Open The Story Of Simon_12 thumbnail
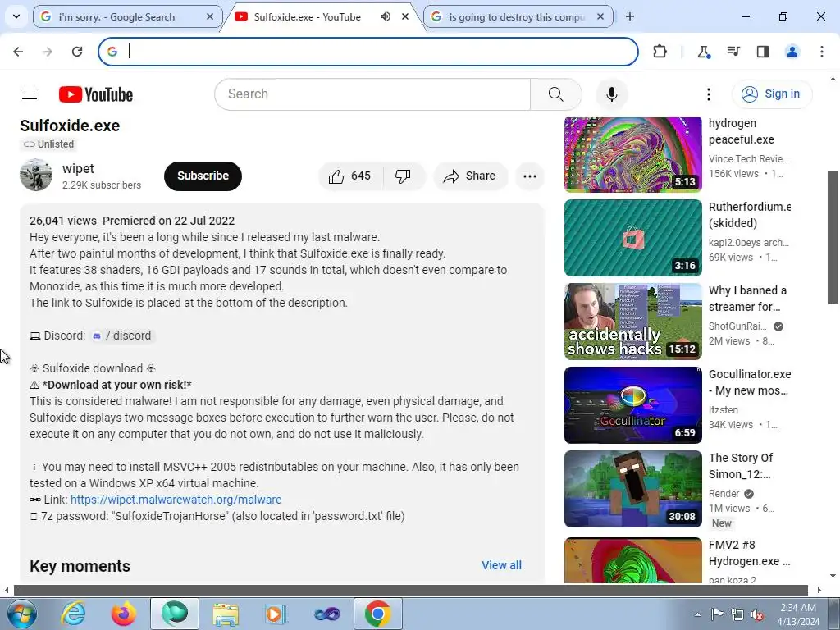The height and width of the screenshot is (630, 840). [632, 489]
